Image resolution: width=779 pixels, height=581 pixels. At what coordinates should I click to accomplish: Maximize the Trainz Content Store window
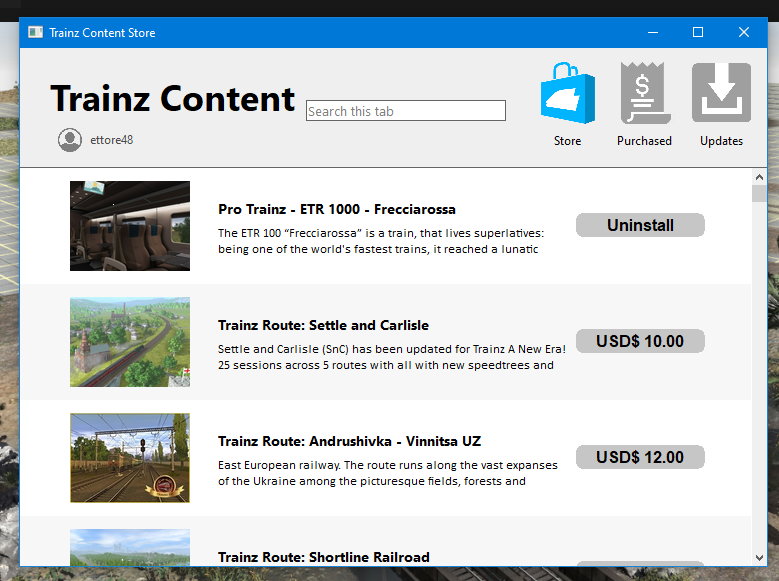click(x=698, y=32)
